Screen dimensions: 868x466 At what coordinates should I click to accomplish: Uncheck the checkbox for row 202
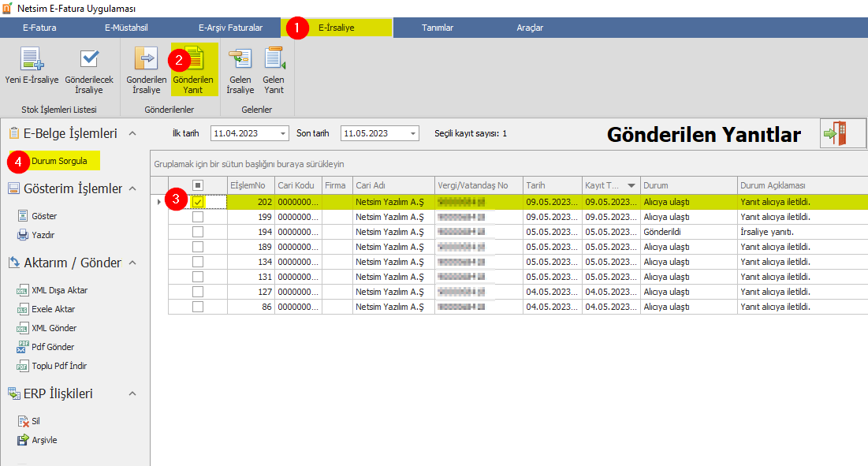click(x=198, y=202)
